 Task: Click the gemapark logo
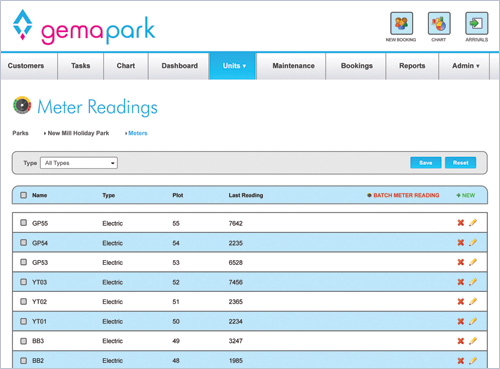tap(84, 28)
